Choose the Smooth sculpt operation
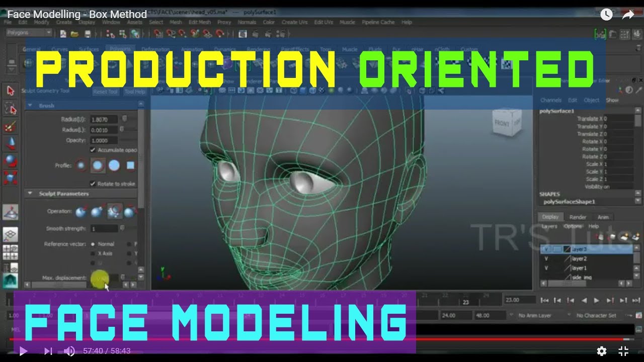The width and height of the screenshot is (644, 362). pyautogui.click(x=114, y=212)
